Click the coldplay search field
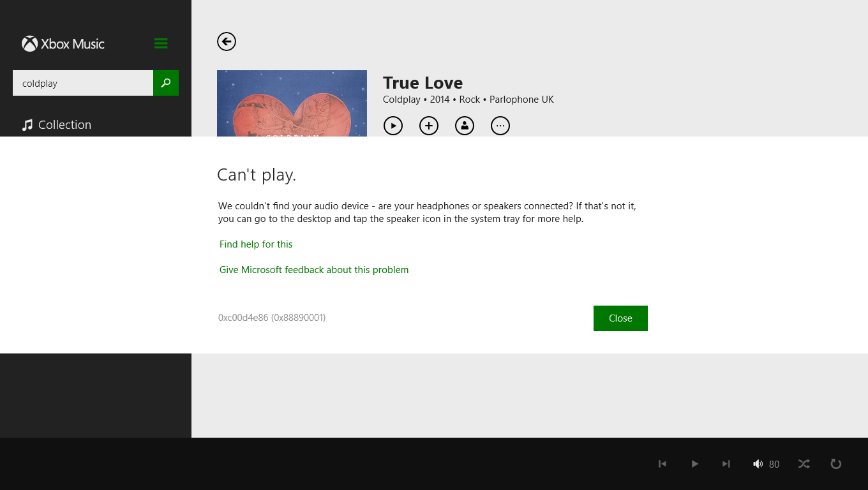The image size is (868, 490). 83,83
